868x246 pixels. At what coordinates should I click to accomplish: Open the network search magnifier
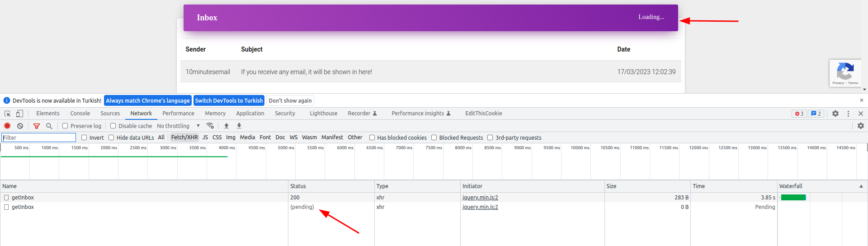point(49,126)
